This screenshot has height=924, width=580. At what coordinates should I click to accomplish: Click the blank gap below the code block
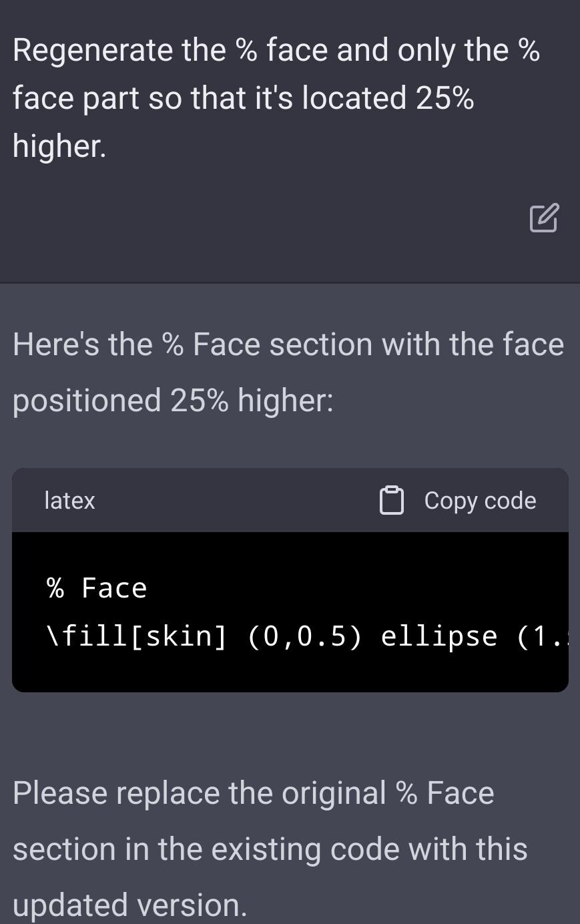pos(287,731)
